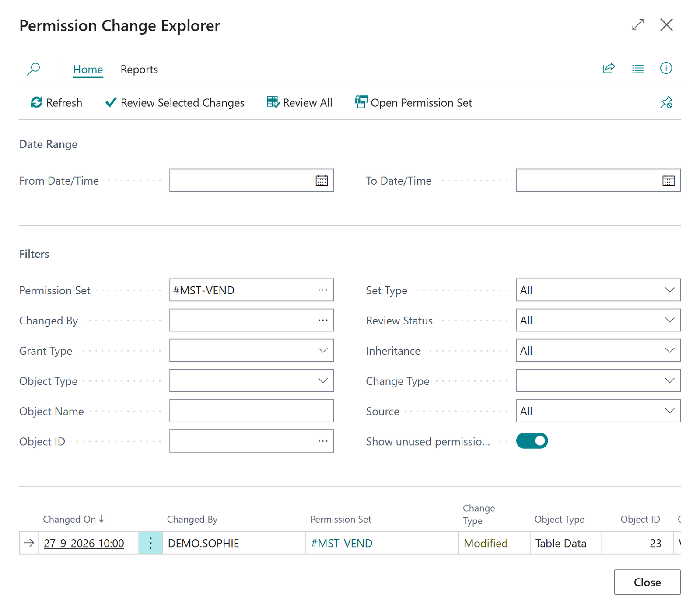The image size is (700, 614).
Task: Open the Permission Set lookup ellipsis
Action: pos(323,290)
